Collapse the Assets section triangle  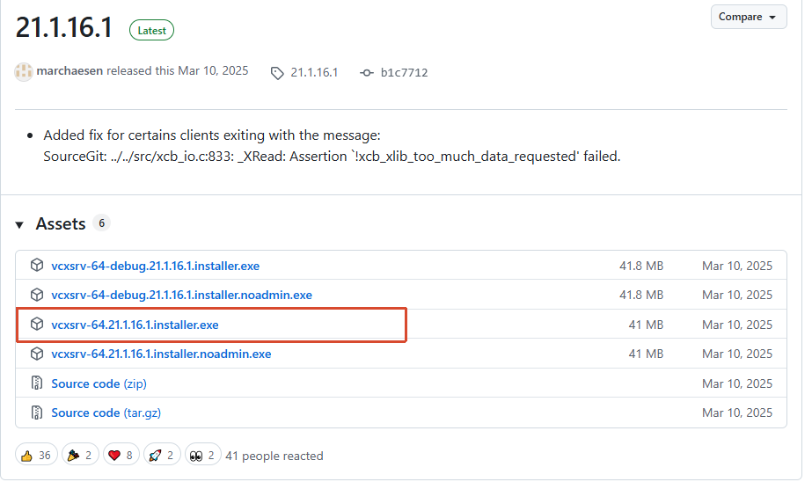19,224
